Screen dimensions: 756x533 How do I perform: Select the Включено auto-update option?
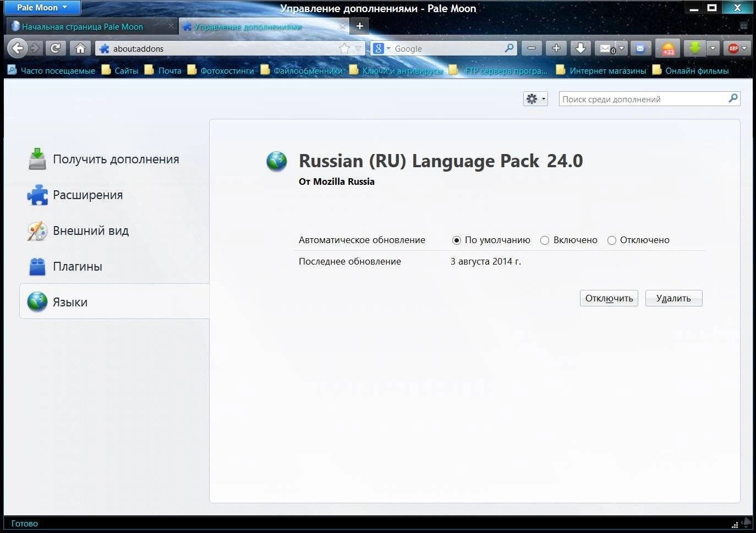pos(545,240)
